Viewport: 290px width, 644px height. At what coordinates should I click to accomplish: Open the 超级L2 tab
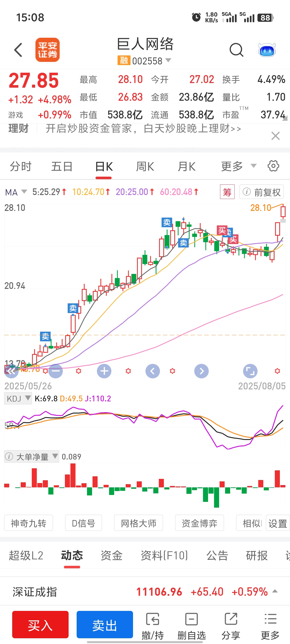pyautogui.click(x=26, y=555)
